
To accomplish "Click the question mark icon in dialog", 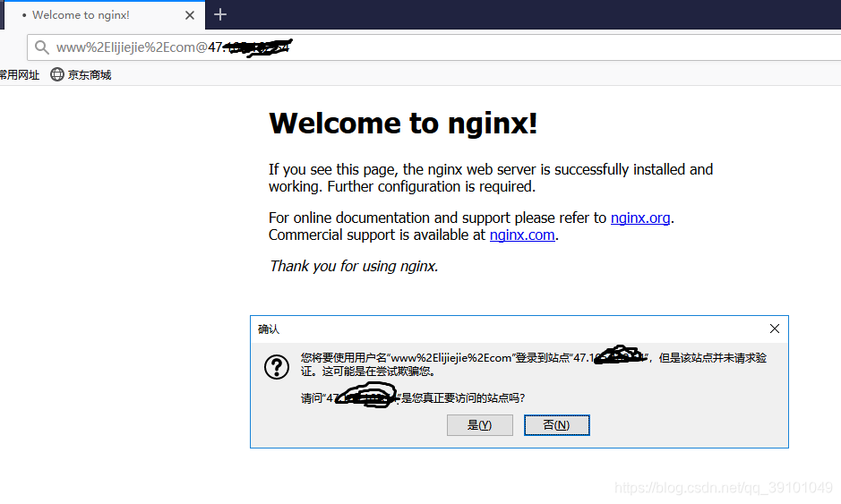I will click(277, 367).
